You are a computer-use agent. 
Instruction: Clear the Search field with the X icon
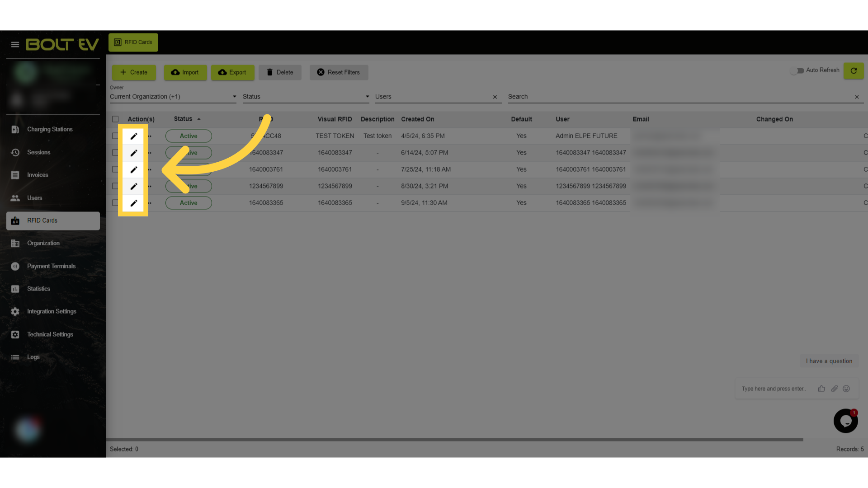point(857,97)
